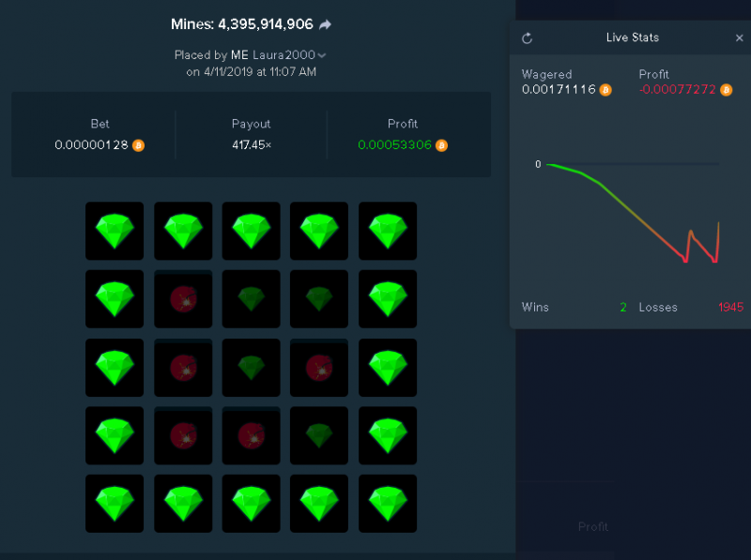Click the bitcoin icon beside Live Stats profit
The image size is (751, 560).
point(726,89)
